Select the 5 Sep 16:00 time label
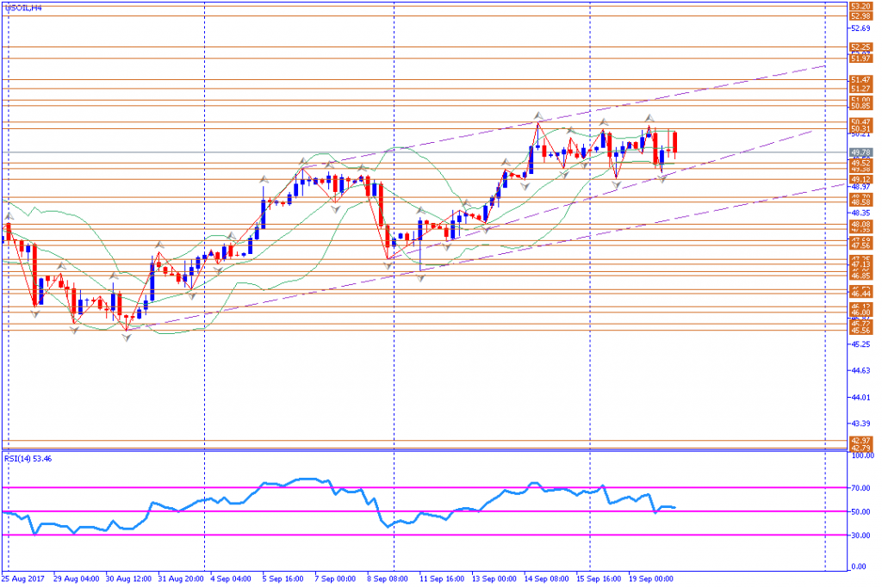 (x=282, y=579)
